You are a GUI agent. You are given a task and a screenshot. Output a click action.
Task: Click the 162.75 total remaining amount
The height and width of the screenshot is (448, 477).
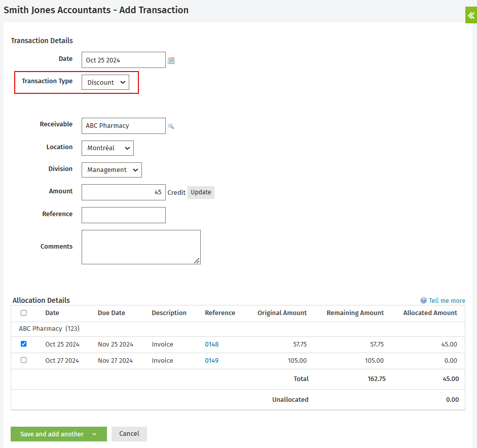tap(376, 378)
